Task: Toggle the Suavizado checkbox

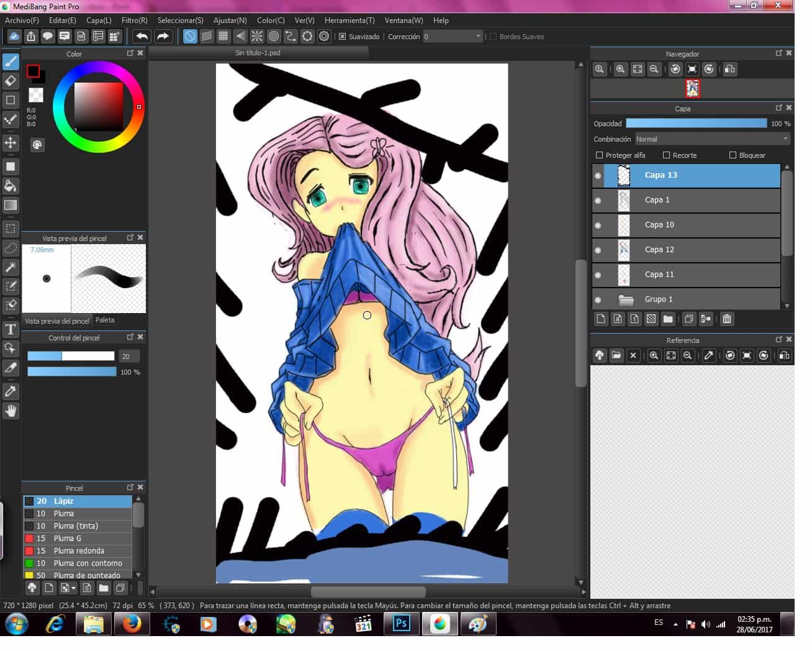Action: coord(342,37)
